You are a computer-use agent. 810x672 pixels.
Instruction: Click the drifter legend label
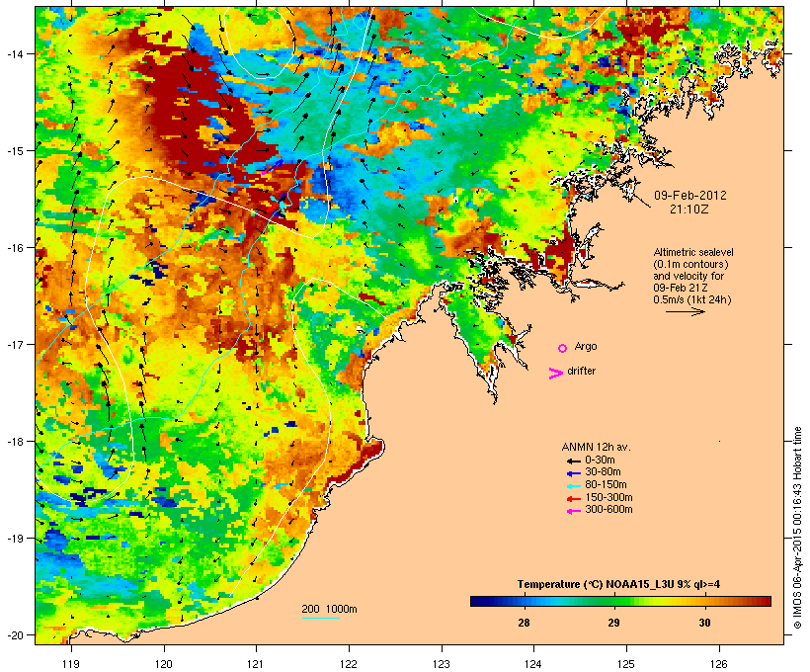[581, 371]
